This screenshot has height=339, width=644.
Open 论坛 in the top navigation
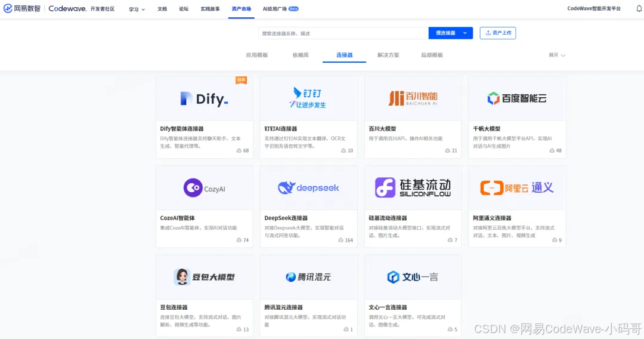coord(184,8)
